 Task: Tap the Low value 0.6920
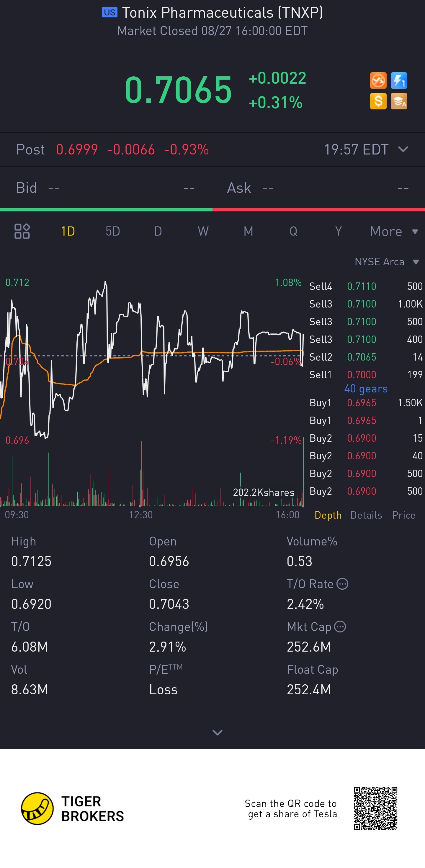[31, 604]
